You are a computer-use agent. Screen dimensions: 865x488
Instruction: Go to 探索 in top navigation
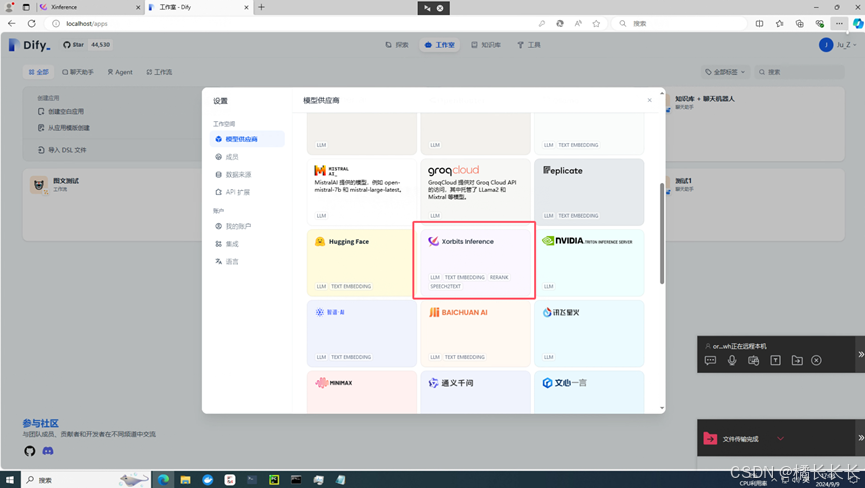coord(397,45)
